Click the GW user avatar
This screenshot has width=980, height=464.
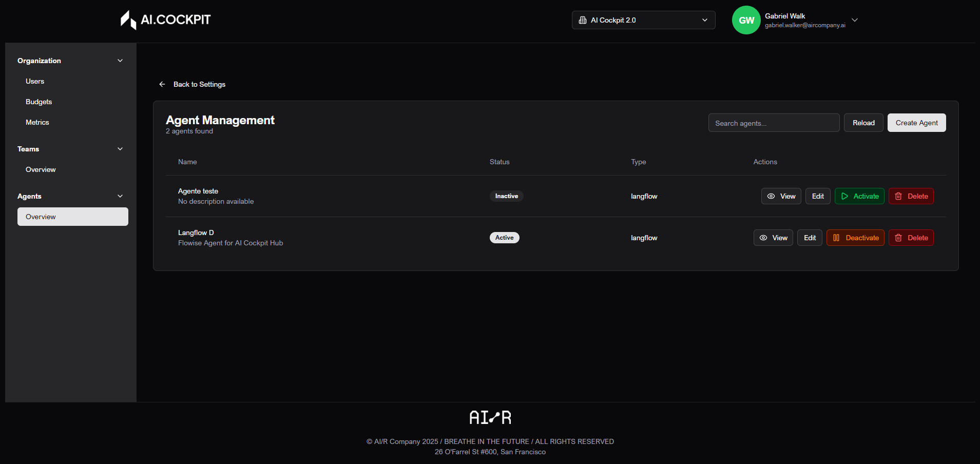746,20
